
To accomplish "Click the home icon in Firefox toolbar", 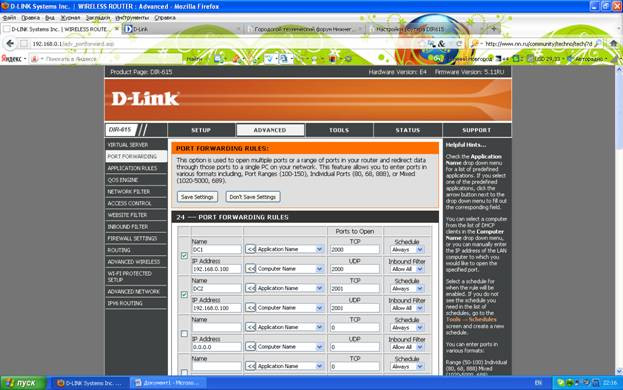I will coord(614,43).
